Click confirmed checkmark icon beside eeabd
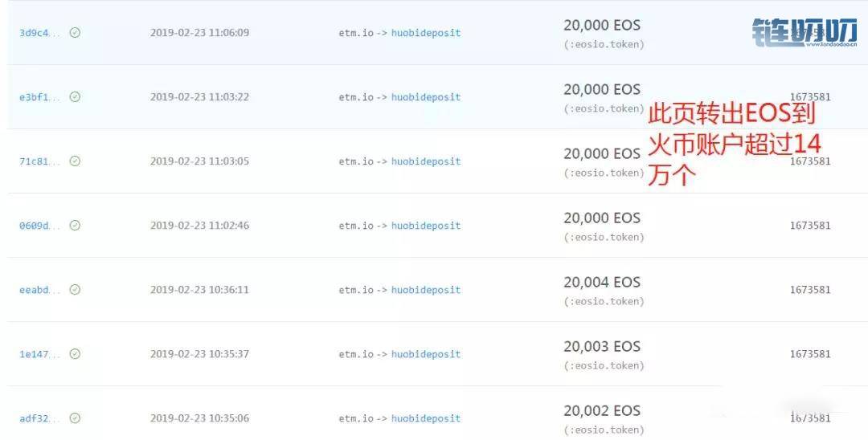The image size is (868, 440). [75, 290]
